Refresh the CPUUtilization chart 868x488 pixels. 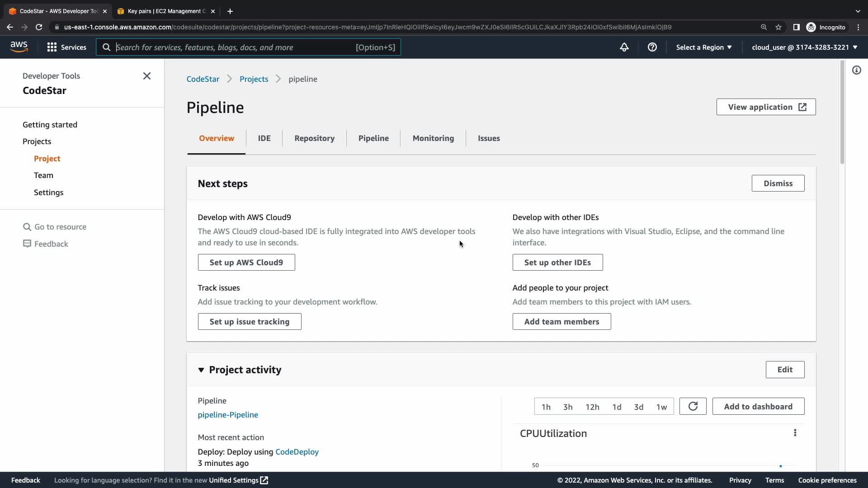[x=693, y=406]
